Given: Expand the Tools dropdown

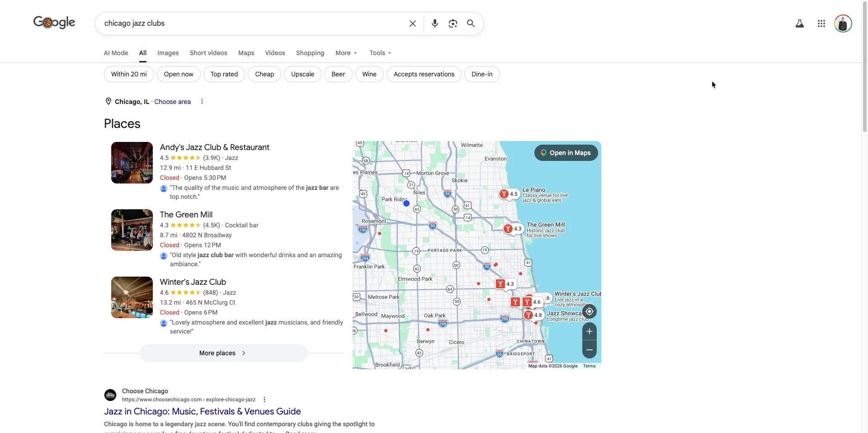Looking at the screenshot, I should click(x=380, y=53).
